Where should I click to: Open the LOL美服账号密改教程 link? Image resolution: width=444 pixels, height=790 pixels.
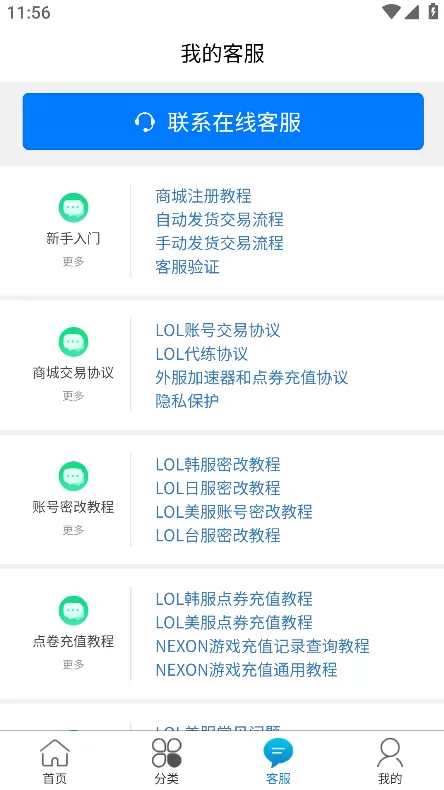(x=234, y=512)
